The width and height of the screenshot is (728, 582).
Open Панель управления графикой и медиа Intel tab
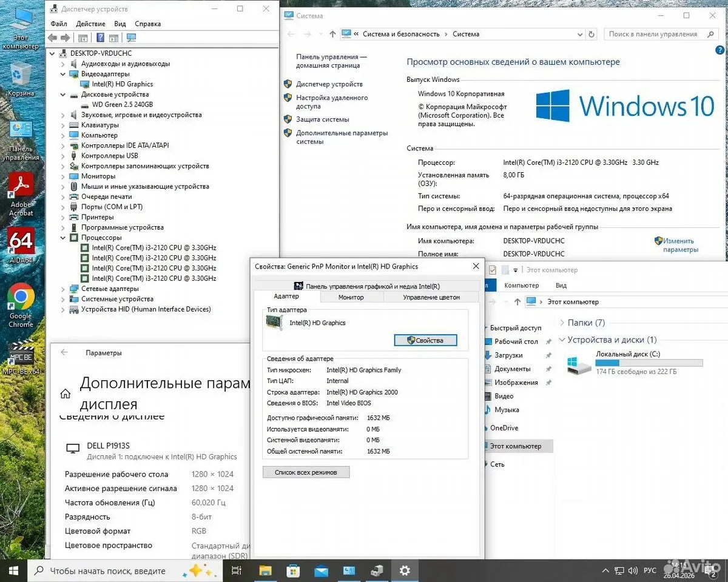pyautogui.click(x=366, y=286)
